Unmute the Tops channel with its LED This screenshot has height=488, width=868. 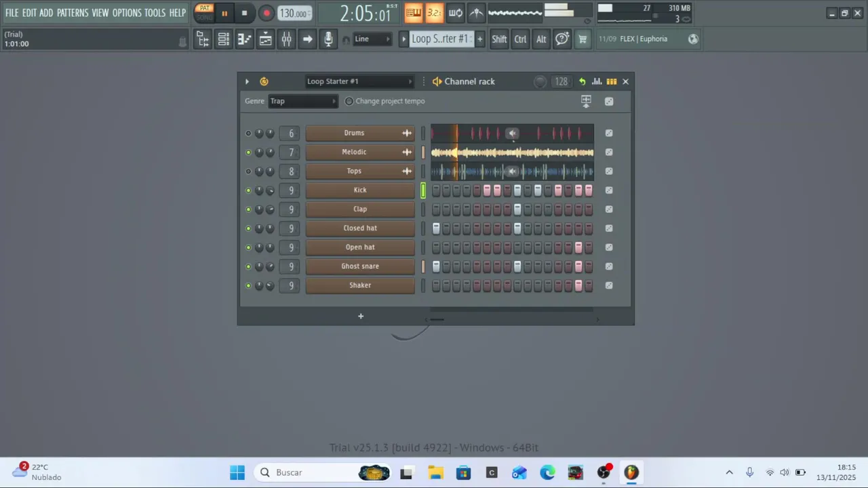pos(248,171)
